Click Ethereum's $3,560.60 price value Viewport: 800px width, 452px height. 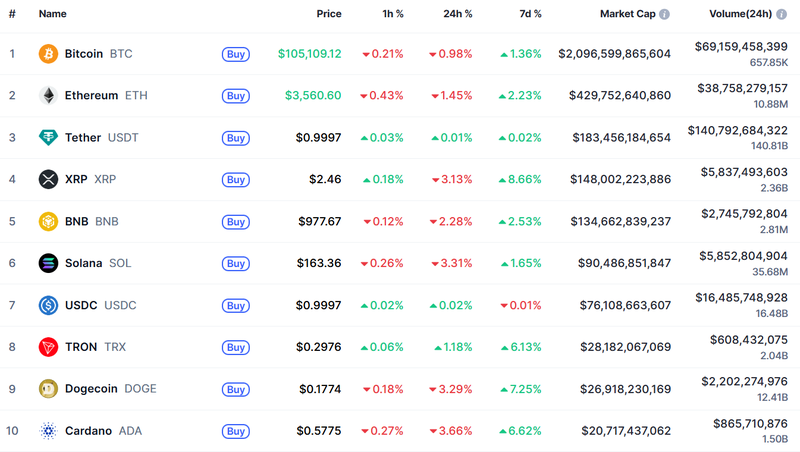point(312,96)
